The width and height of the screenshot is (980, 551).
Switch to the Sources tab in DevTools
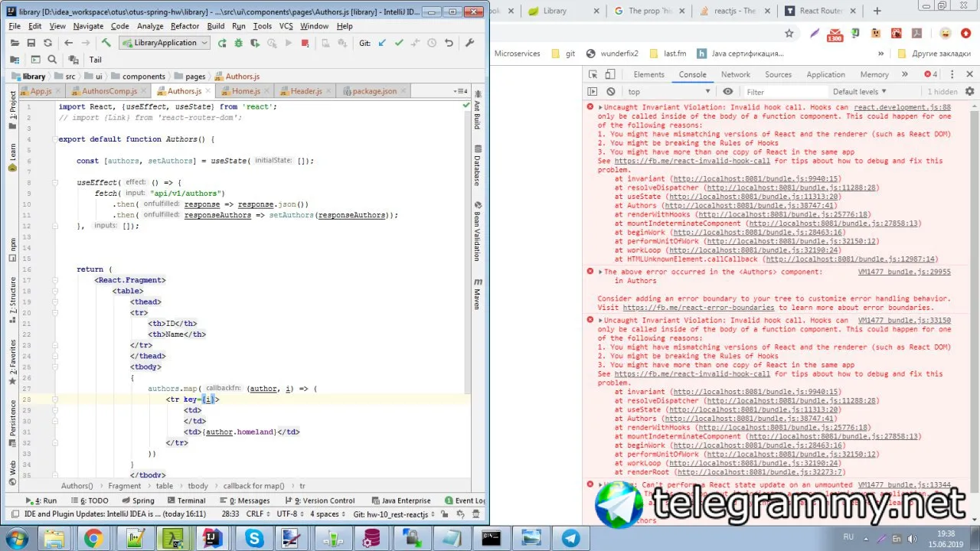(778, 74)
